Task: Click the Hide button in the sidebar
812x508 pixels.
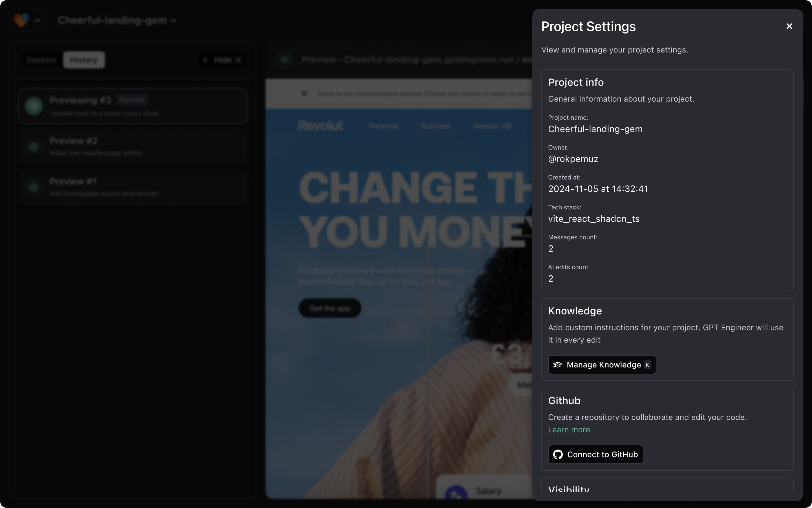Action: pyautogui.click(x=221, y=60)
